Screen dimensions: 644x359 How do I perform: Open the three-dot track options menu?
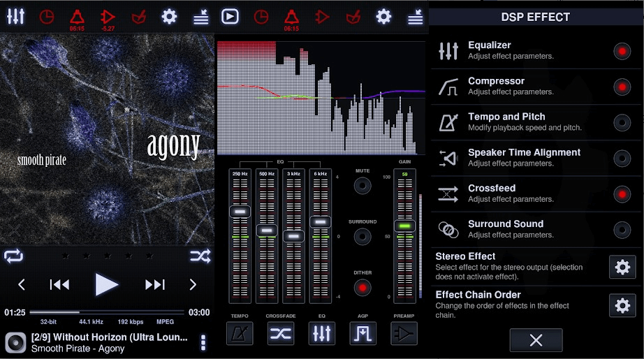click(203, 342)
